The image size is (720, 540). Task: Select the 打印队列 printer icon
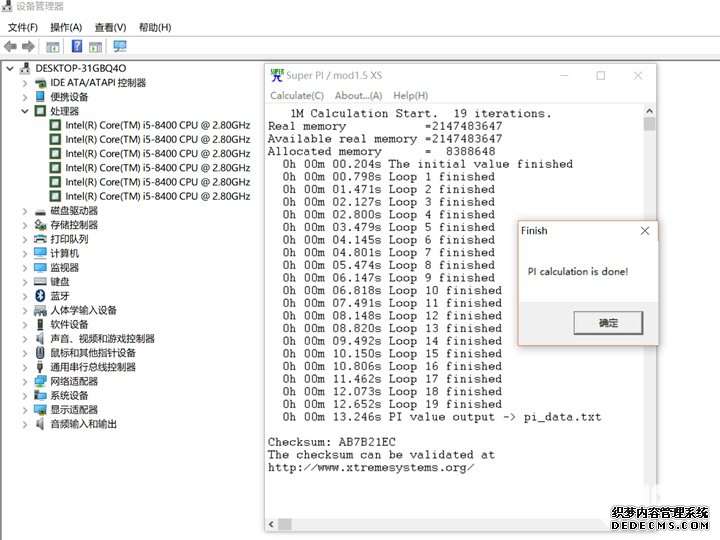point(40,239)
